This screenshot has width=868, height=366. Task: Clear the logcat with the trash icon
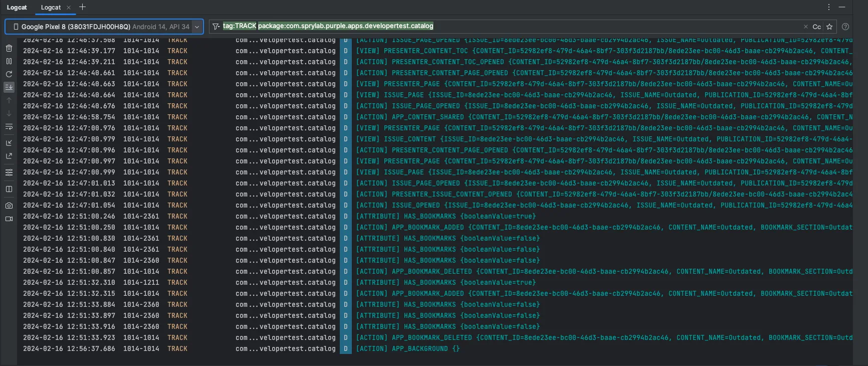click(x=9, y=48)
